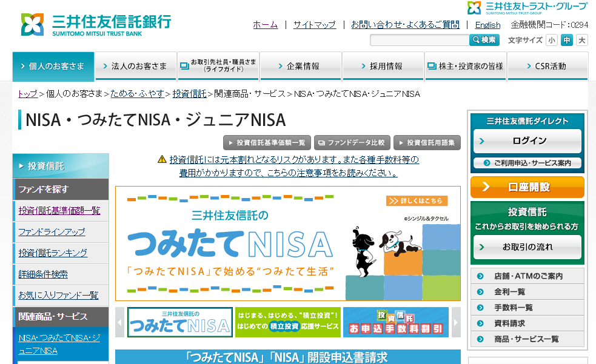This screenshot has height=364, width=596.
Task: Select the つみたてNISA carousel thumbnail
Action: click(180, 322)
